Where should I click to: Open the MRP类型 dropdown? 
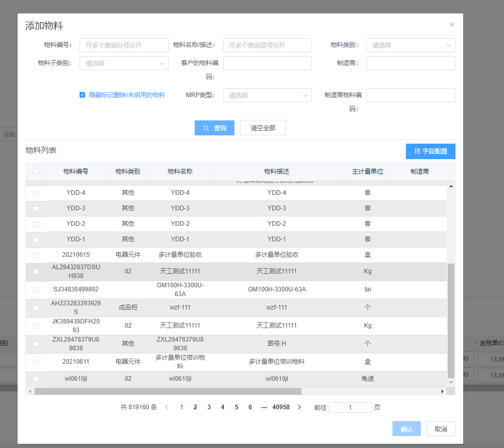click(267, 96)
